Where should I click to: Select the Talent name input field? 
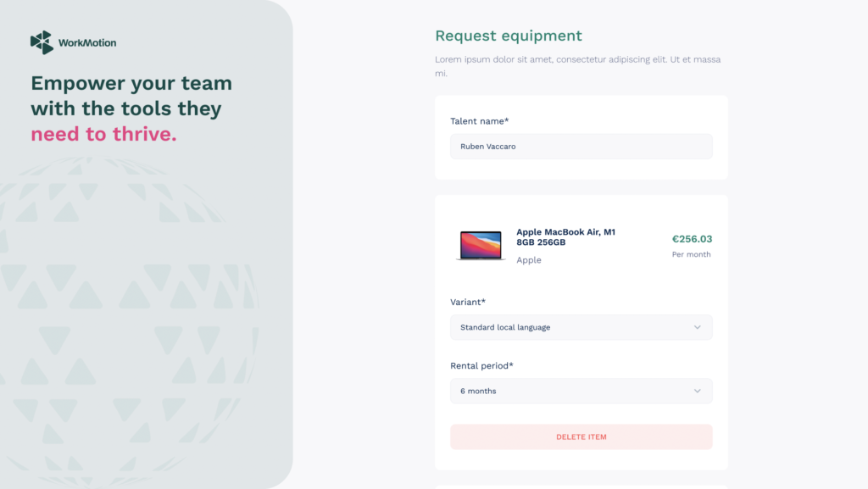[581, 146]
